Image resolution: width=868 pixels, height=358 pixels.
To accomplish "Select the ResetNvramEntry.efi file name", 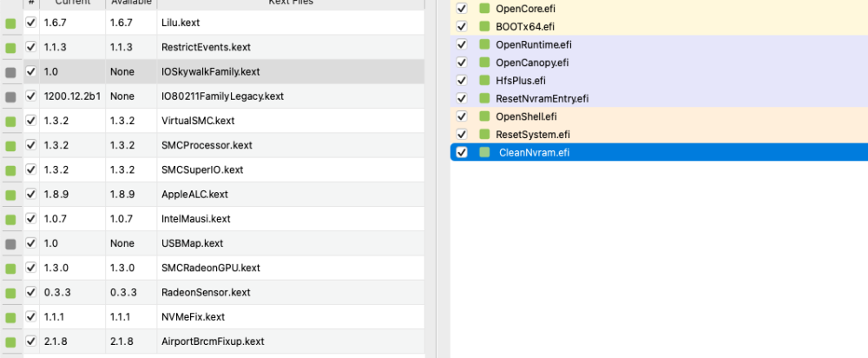I will pyautogui.click(x=542, y=99).
